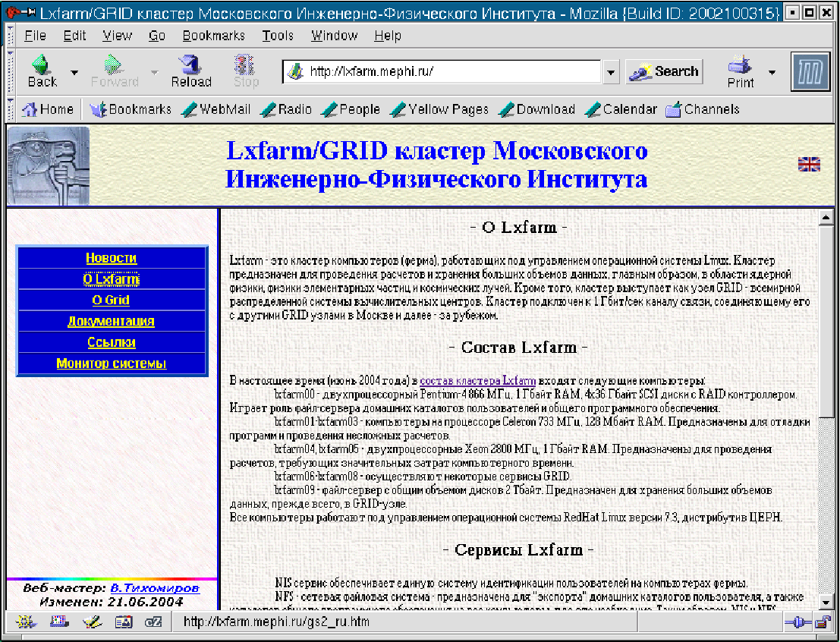This screenshot has height=642, width=840.
Task: Expand the URL bar history dropdown
Action: tap(611, 72)
